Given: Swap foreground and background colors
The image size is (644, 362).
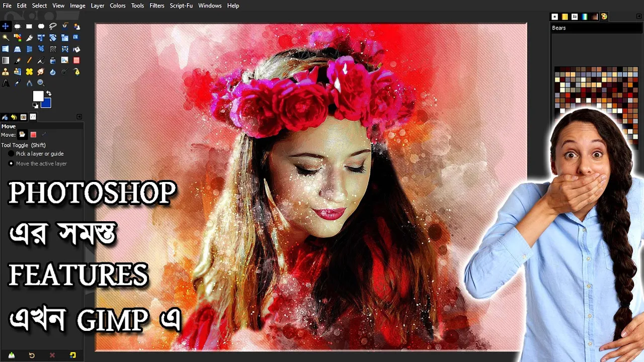Looking at the screenshot, I should coord(49,93).
